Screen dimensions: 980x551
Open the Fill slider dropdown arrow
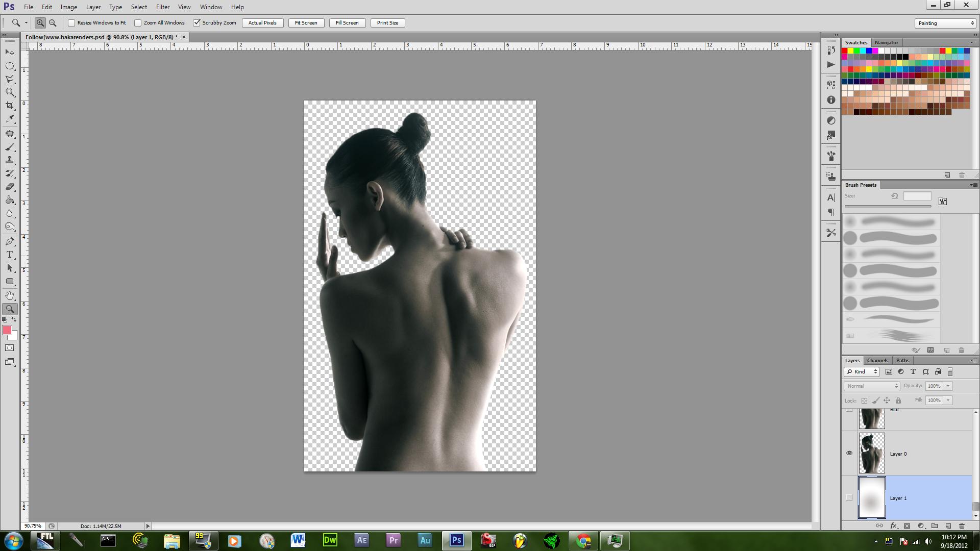(x=948, y=400)
